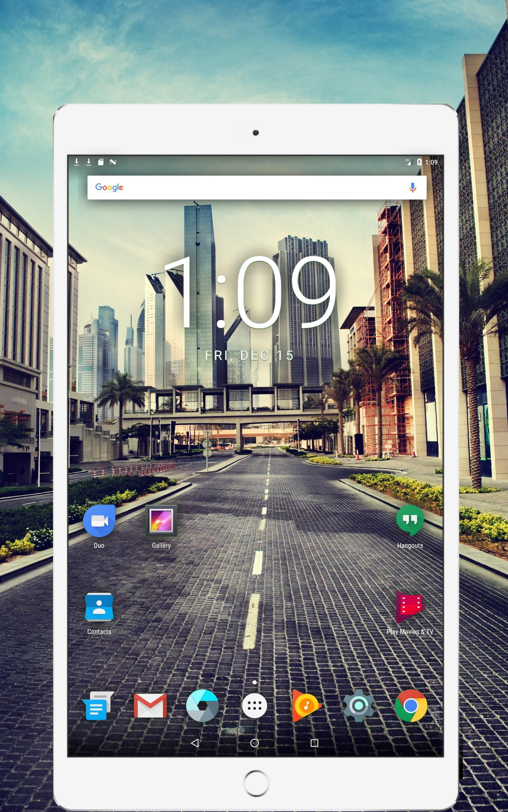Open the Contacts app
The width and height of the screenshot is (508, 812).
coord(99,607)
